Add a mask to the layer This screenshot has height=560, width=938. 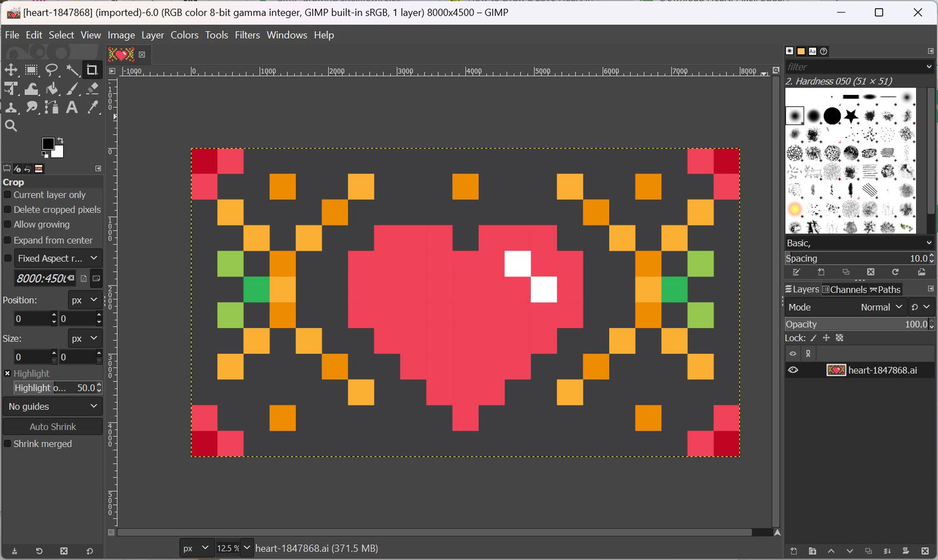(906, 551)
